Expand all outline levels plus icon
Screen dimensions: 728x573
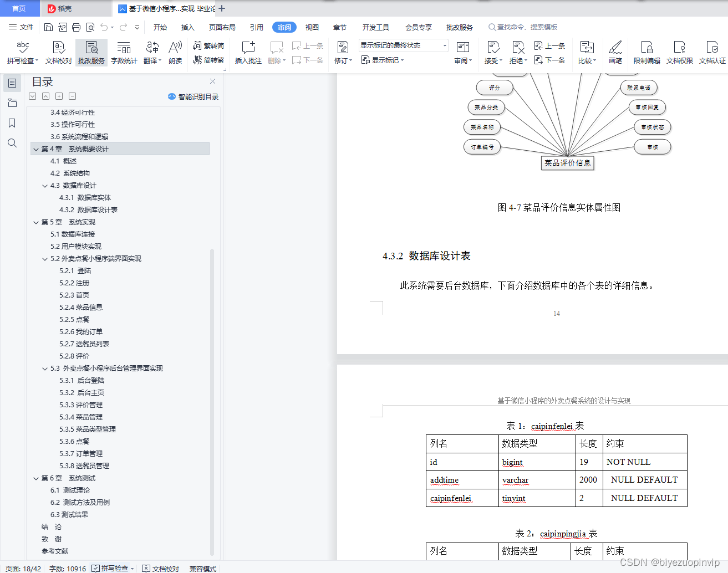59,96
